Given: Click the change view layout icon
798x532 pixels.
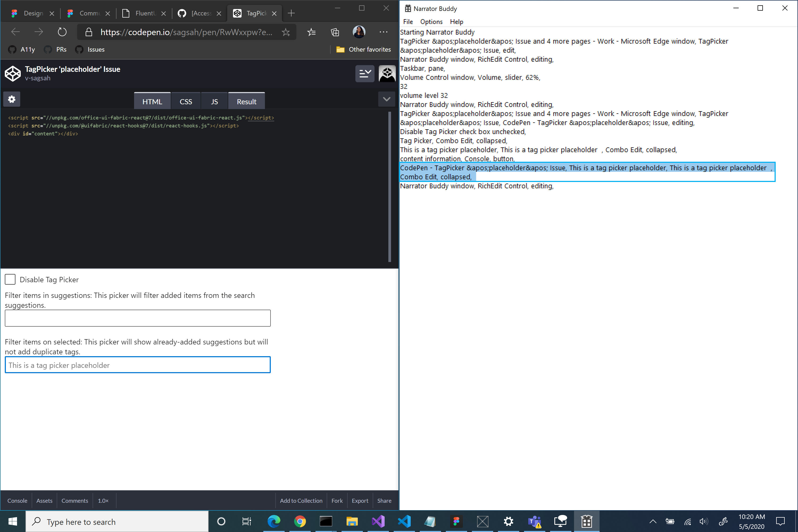Looking at the screenshot, I should (x=365, y=74).
